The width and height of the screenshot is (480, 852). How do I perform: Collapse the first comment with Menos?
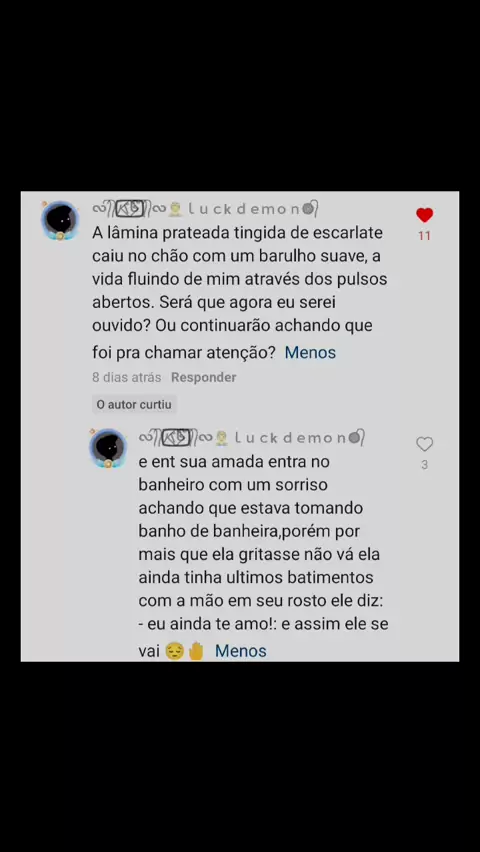pos(310,353)
